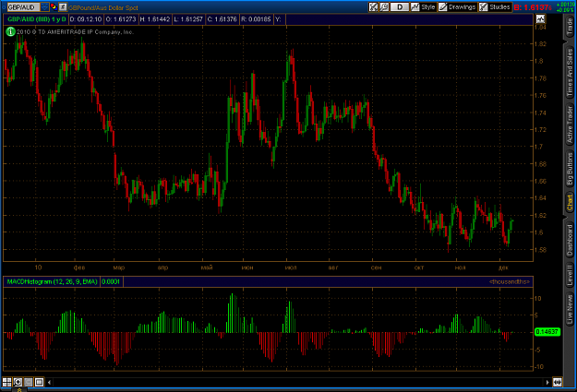Click the scroll left arrow
Viewport: 577px width, 392px height.
click(49, 383)
